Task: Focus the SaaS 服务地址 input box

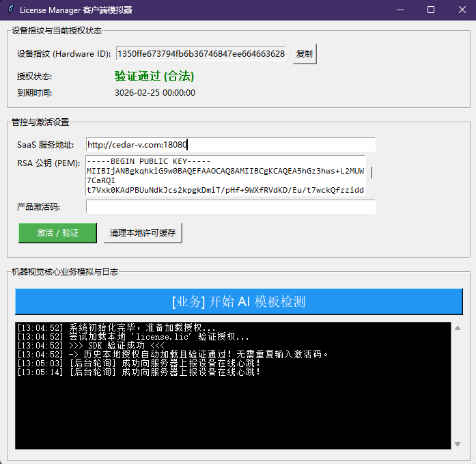Action: point(230,145)
